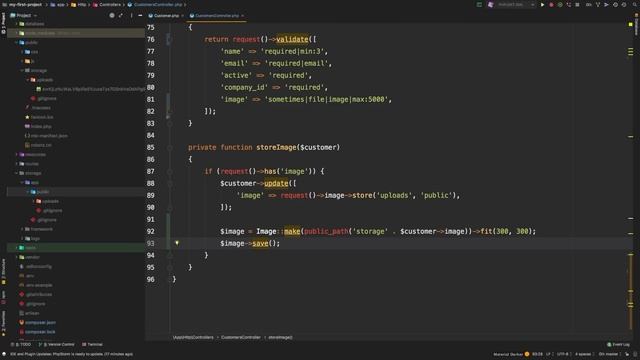Screen dimensions: 640x360
Task: Click the stop square icon in toolbar
Action: point(577,4)
